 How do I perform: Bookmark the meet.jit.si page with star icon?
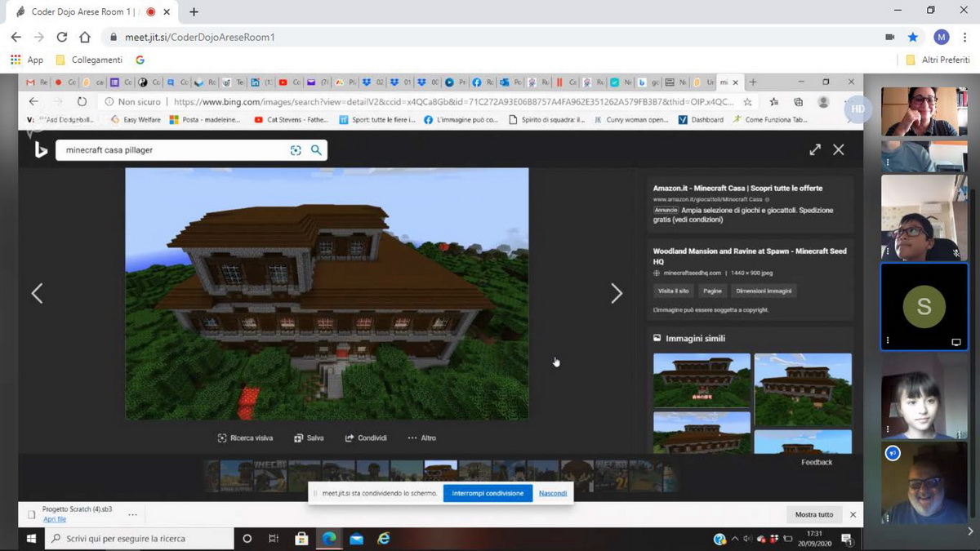[x=913, y=37]
